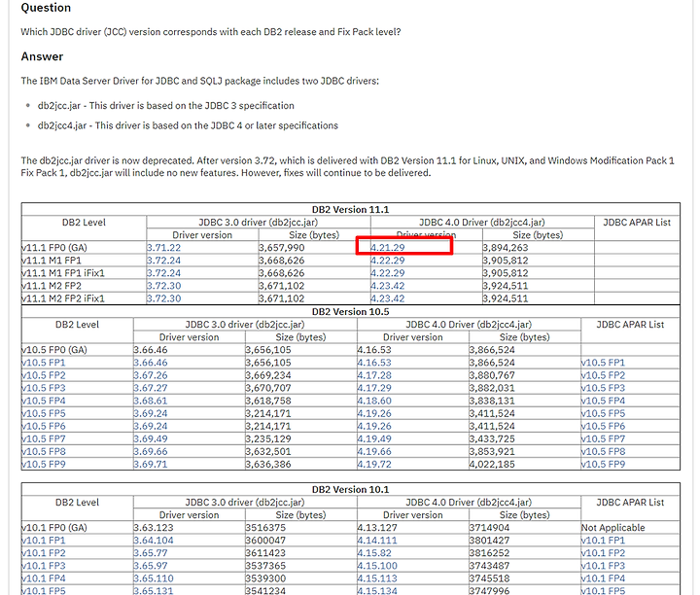Open driver version 3.65.97 link
The image size is (700, 595).
tap(151, 566)
